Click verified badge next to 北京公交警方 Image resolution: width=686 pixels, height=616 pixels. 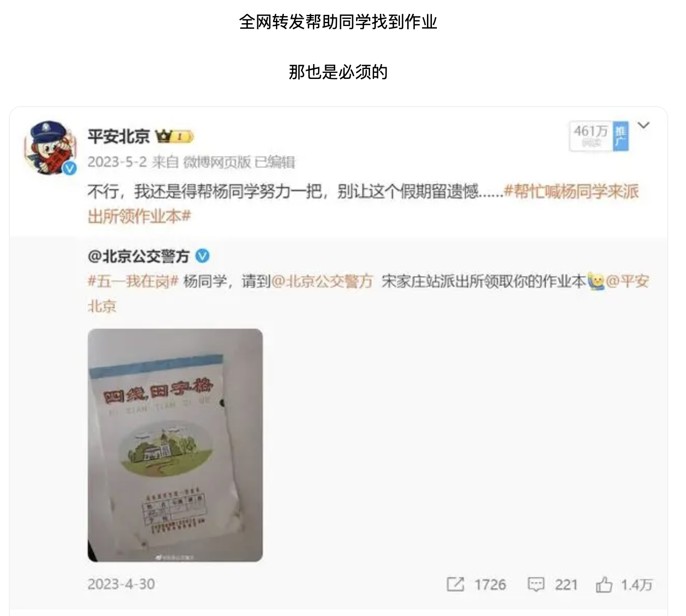coord(203,256)
